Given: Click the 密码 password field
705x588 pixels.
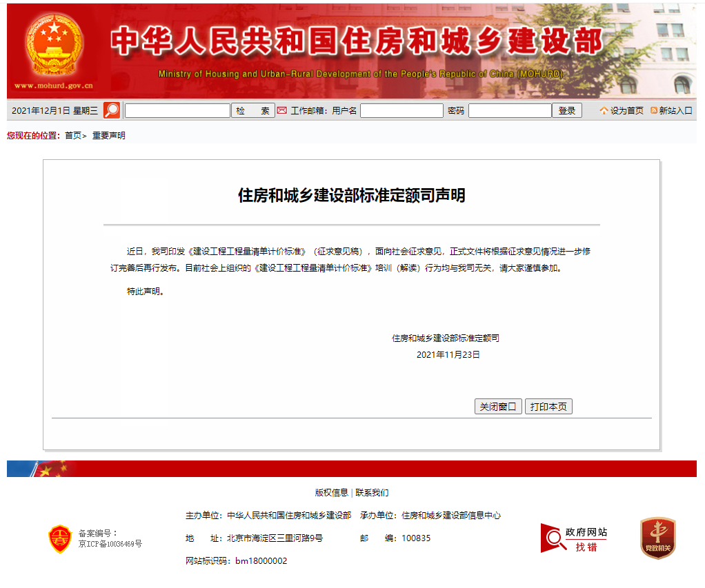Looking at the screenshot, I should coord(509,110).
